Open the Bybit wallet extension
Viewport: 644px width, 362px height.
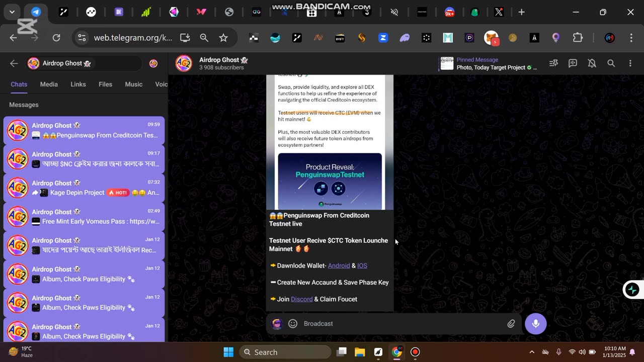pos(340,38)
